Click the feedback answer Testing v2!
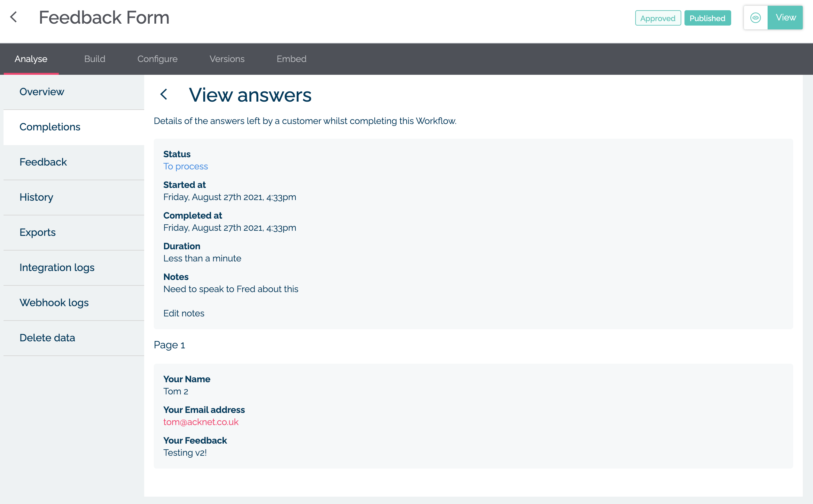813x504 pixels. [x=185, y=453]
